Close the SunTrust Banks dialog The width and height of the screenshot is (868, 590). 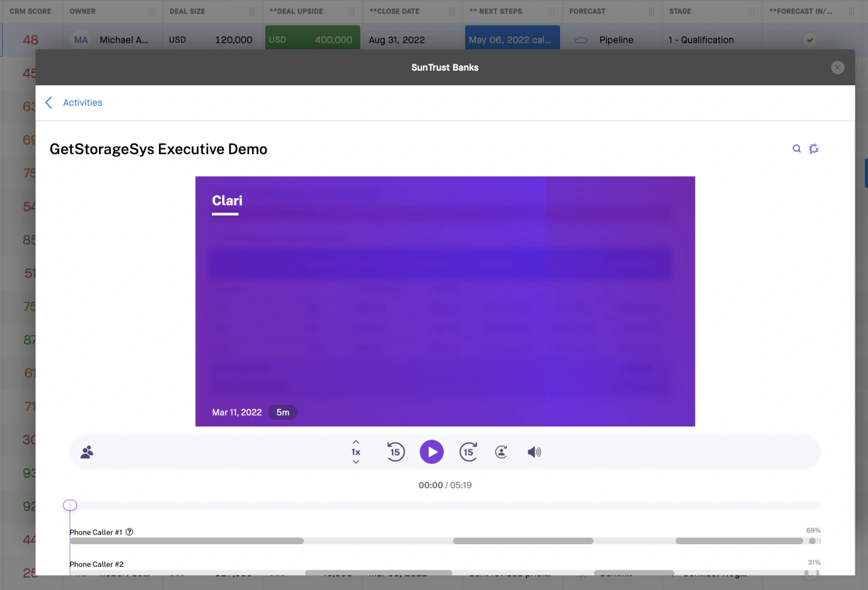coord(837,68)
